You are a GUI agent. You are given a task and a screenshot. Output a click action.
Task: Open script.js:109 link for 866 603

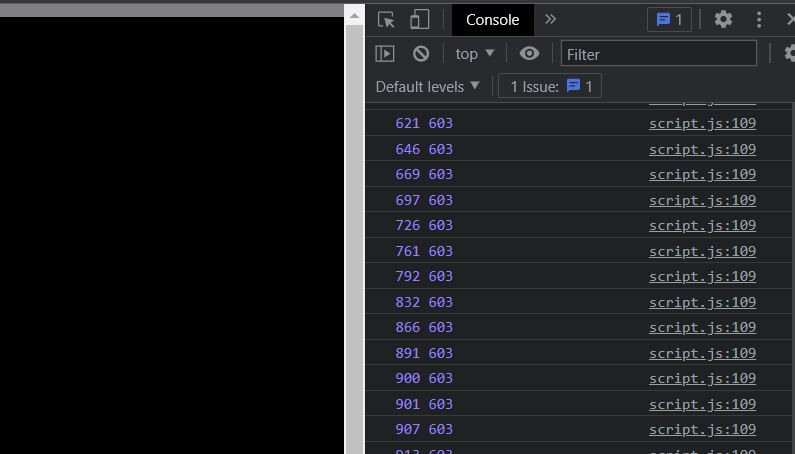click(702, 327)
